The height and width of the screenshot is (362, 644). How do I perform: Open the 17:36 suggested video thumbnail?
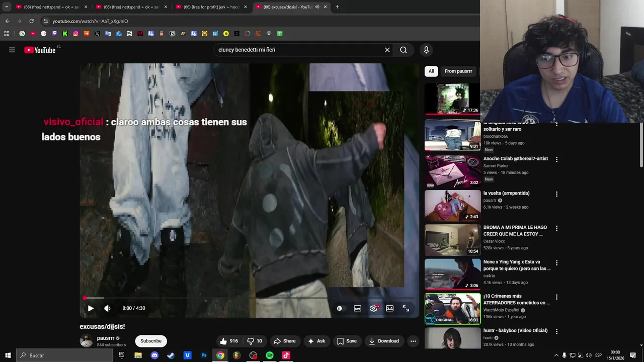pos(453,99)
